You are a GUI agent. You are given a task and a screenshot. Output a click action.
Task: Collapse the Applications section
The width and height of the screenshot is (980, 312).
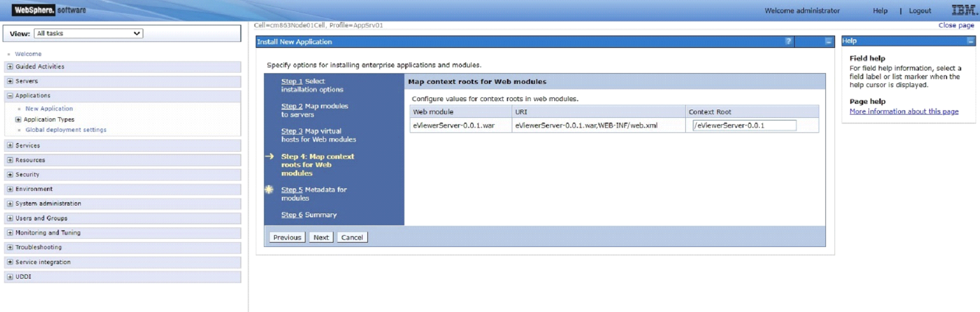click(x=10, y=96)
